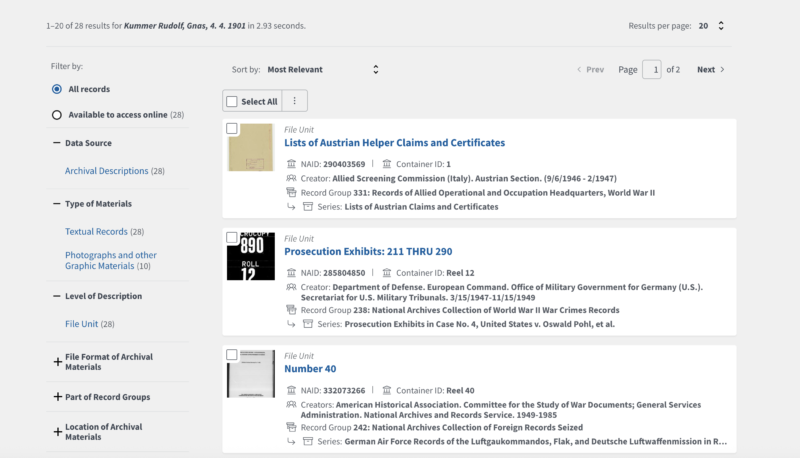The height and width of the screenshot is (458, 800).
Task: Tick checkbox for Prosecution Exhibits result
Action: coord(232,238)
